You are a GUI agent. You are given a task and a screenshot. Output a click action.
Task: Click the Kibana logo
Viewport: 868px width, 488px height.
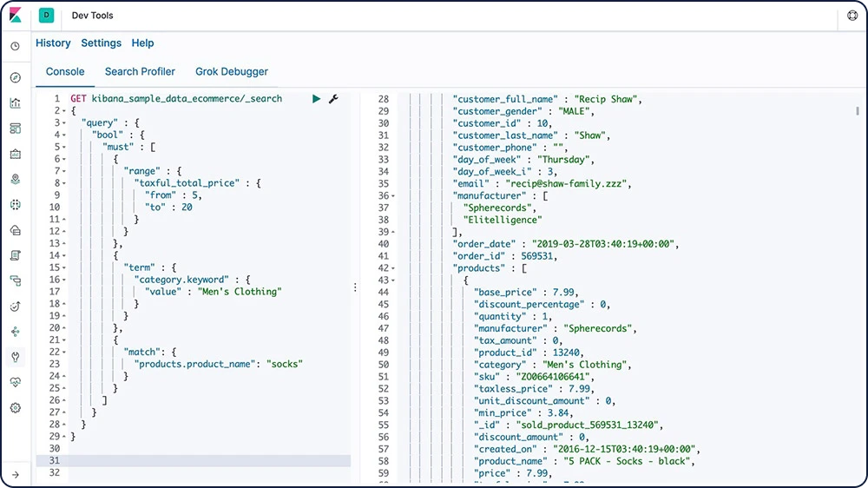pyautogui.click(x=15, y=15)
